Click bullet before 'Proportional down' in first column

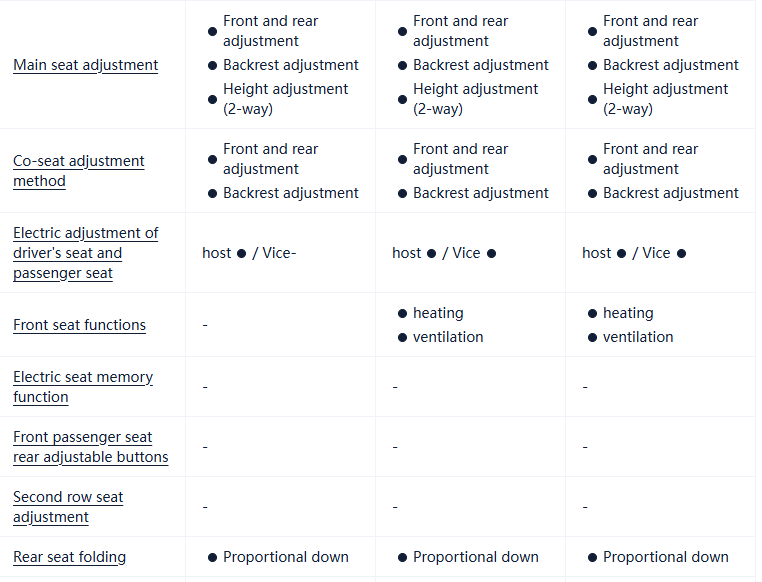coord(213,557)
